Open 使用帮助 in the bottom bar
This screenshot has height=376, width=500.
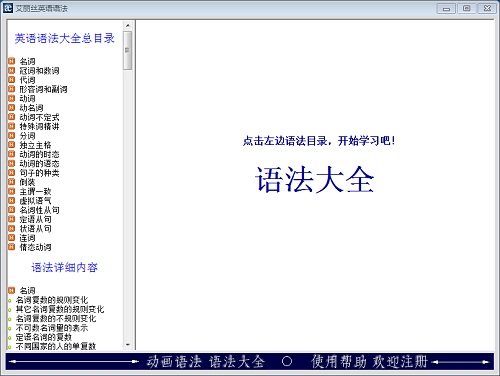pos(339,362)
